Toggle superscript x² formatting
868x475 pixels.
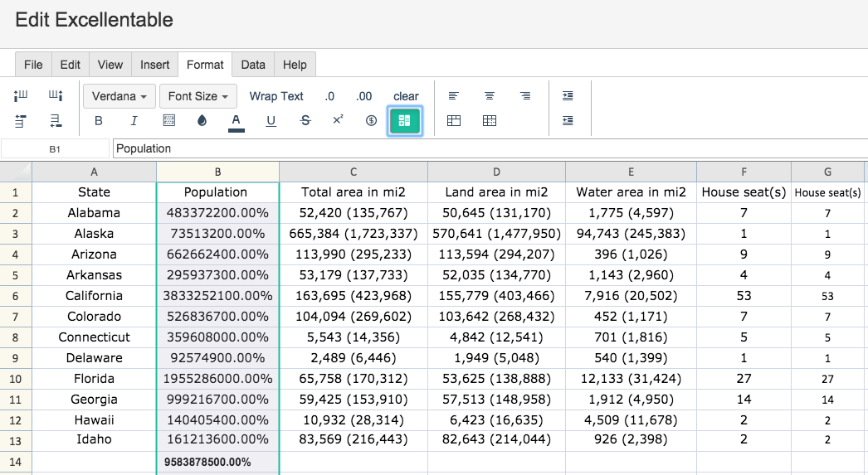pyautogui.click(x=338, y=119)
